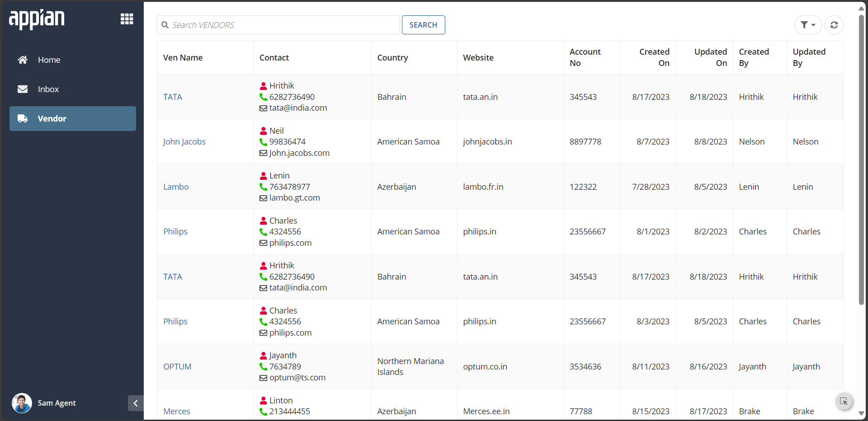Refresh the vendor grid
The width and height of the screenshot is (868, 421).
[x=834, y=25]
